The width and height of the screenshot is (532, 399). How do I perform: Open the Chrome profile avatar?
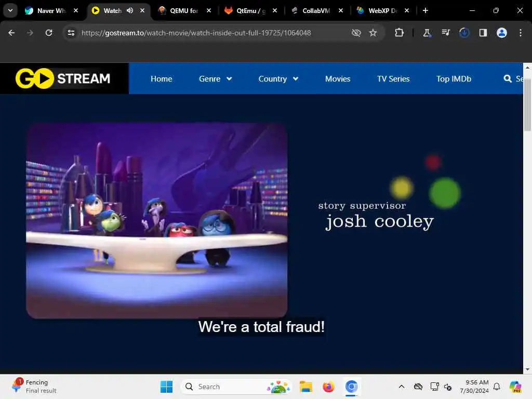[x=501, y=33]
